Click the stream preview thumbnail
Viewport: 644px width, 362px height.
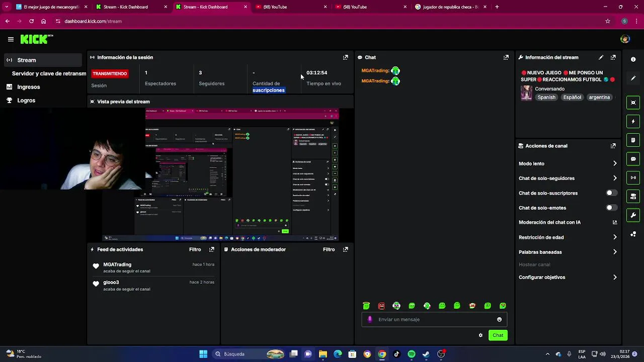tap(220, 174)
